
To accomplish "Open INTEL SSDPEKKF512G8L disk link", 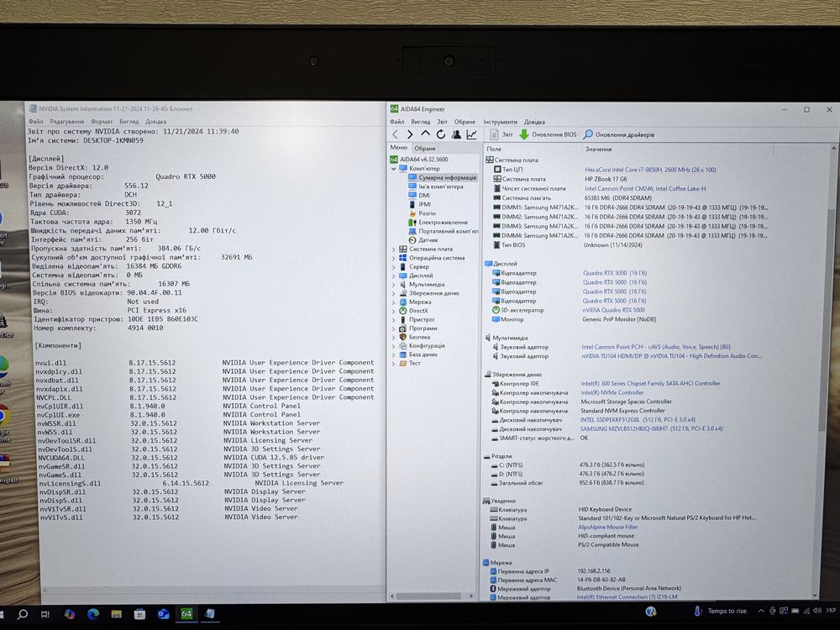I will (x=638, y=420).
